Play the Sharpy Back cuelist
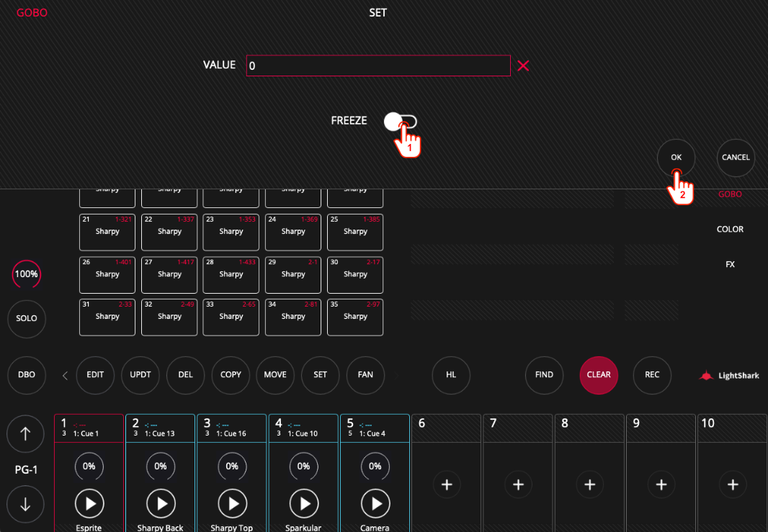768x532 pixels. click(x=161, y=503)
